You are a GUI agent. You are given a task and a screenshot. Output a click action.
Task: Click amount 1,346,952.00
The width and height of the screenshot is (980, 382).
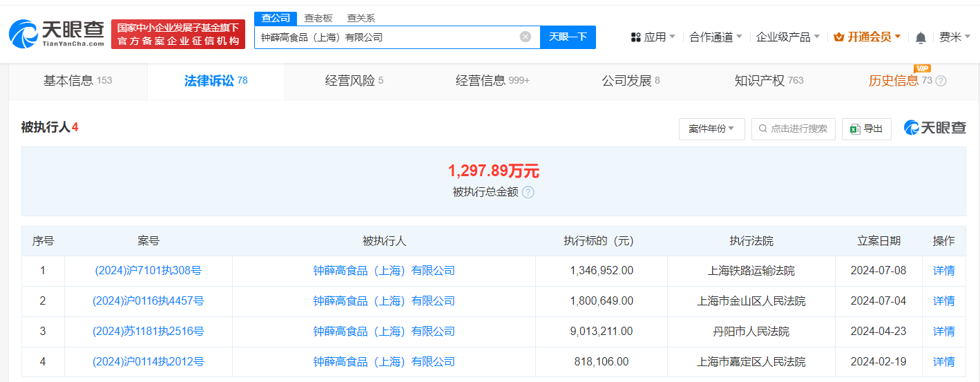point(602,271)
